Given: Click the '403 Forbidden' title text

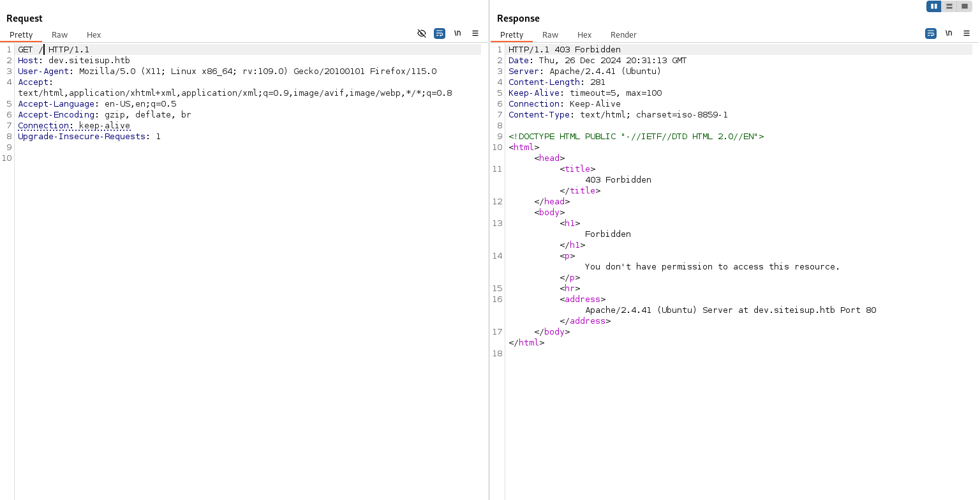Looking at the screenshot, I should click(x=618, y=179).
